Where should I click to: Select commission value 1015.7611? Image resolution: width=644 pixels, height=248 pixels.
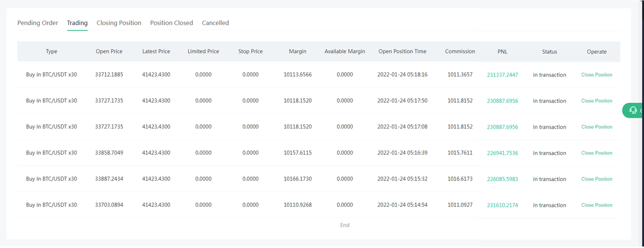(x=460, y=153)
